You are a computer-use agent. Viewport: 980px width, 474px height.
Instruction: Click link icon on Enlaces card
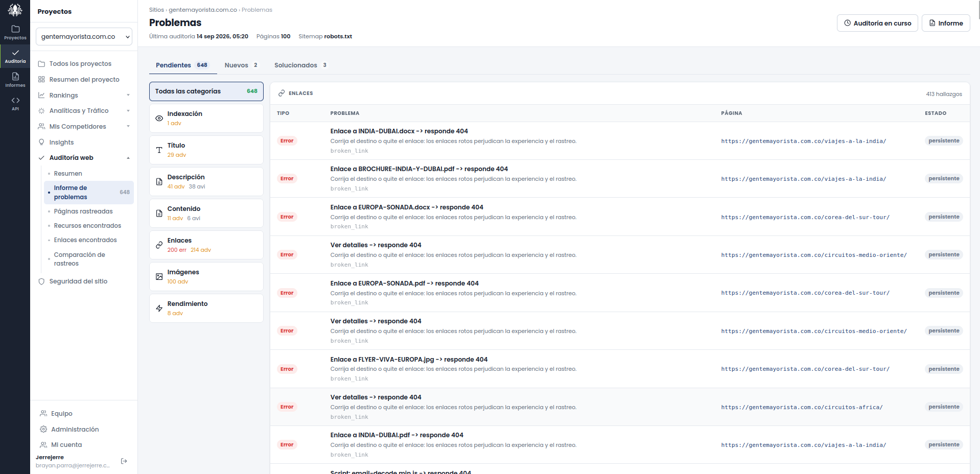(159, 245)
